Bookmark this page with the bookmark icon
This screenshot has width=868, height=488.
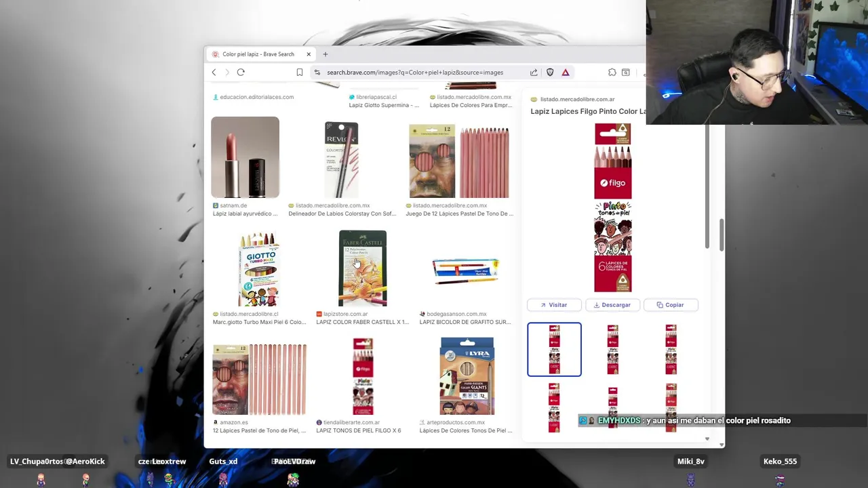pos(300,73)
